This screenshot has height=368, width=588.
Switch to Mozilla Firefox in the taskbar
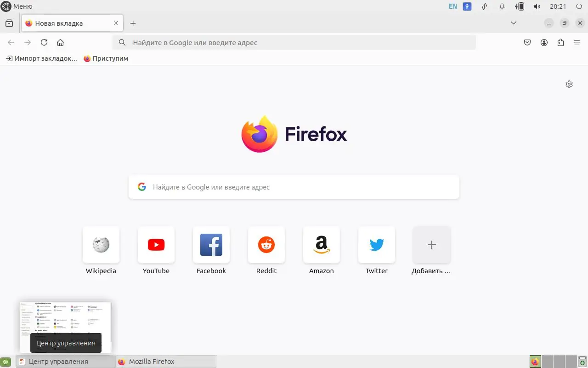pos(166,362)
